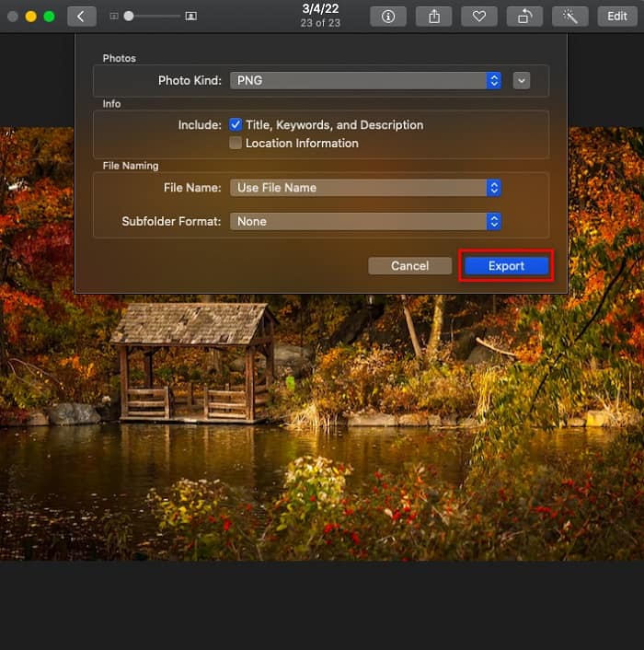The width and height of the screenshot is (644, 650).
Task: Open the Photo Kind dropdown showing PNG
Action: pos(365,81)
